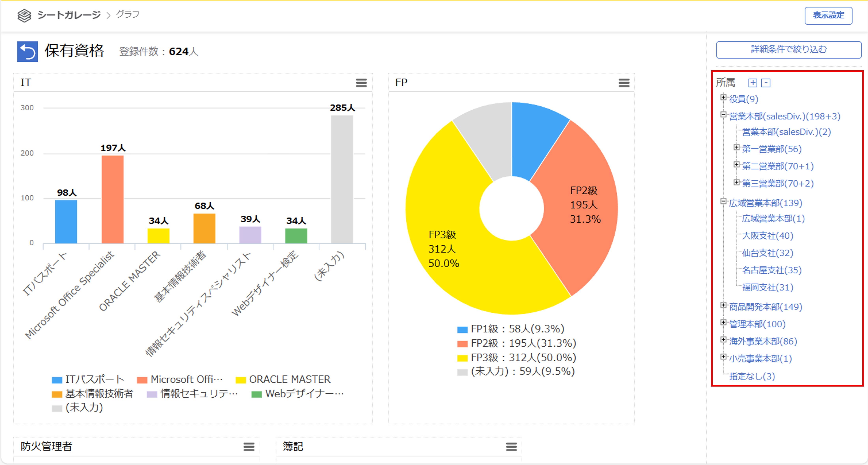Collapse the 広域営業本部(139) tree node
Viewport: 868px width, 465px height.
(x=723, y=201)
